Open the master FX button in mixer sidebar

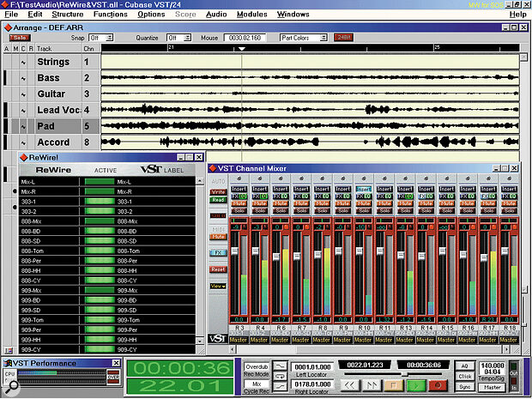point(218,253)
